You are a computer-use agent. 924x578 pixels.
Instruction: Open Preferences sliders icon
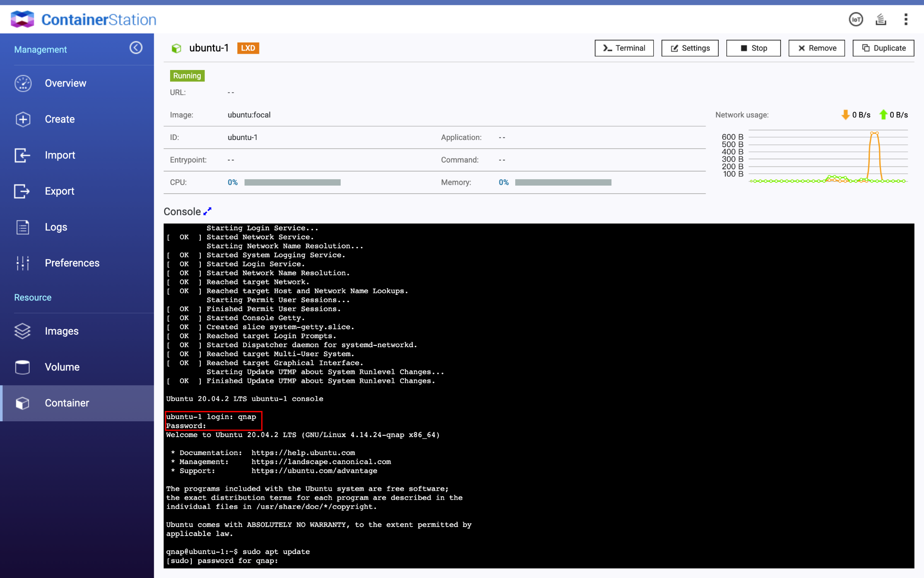23,263
